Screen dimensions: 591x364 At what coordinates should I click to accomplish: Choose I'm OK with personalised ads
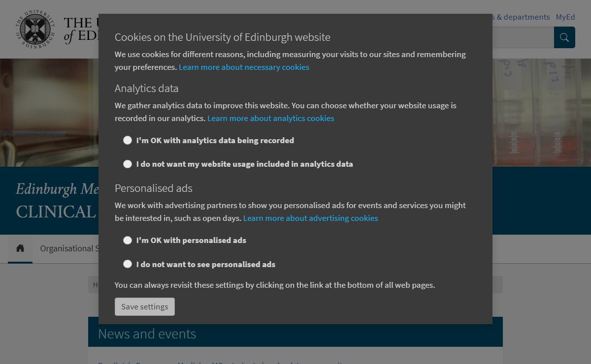coord(128,240)
